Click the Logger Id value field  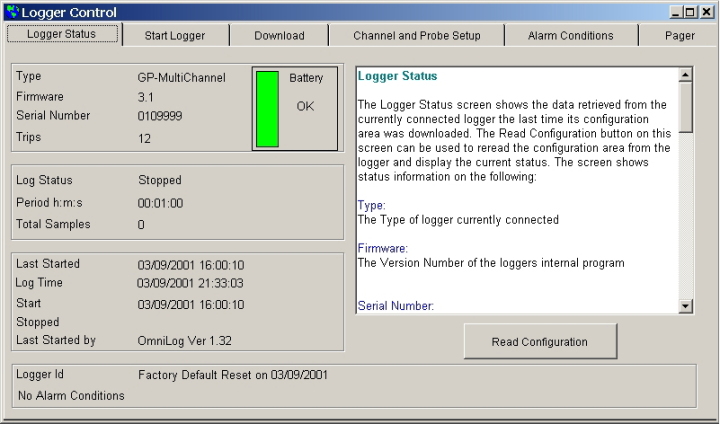[233, 375]
